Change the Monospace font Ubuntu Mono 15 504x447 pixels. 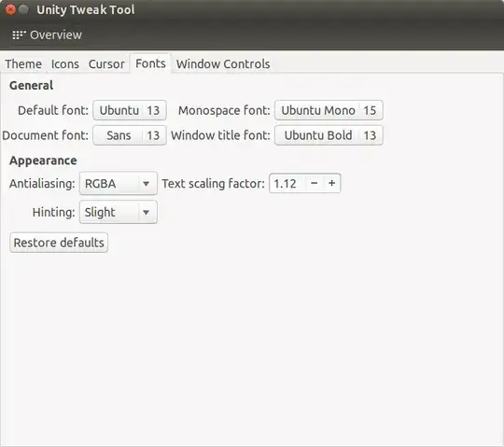tap(329, 110)
